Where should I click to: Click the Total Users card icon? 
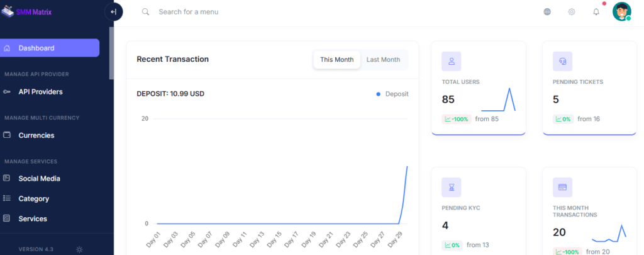point(452,61)
